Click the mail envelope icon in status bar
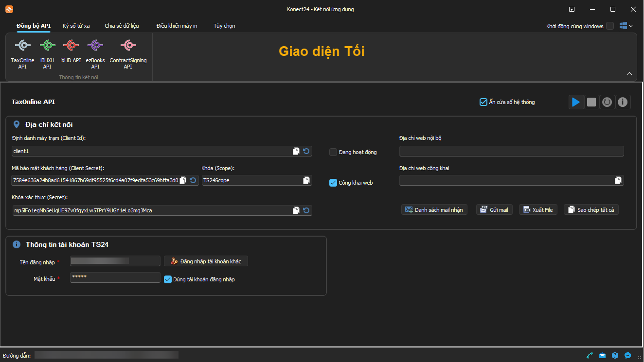This screenshot has height=362, width=644. tap(603, 355)
